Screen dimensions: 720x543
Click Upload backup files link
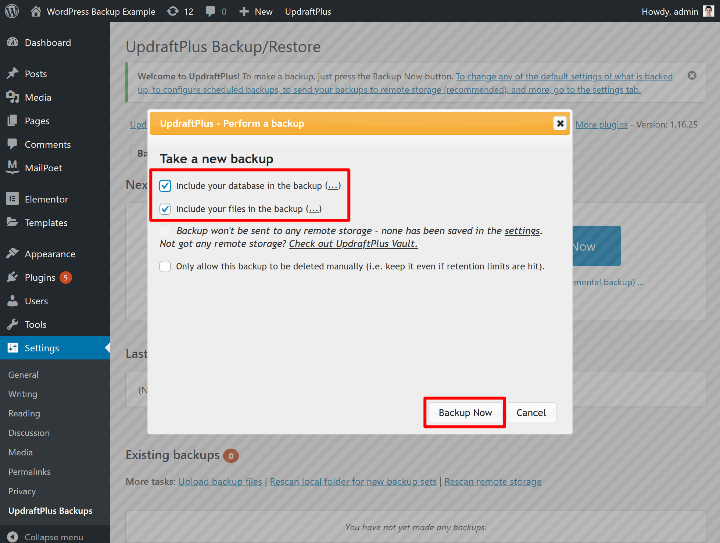click(220, 481)
